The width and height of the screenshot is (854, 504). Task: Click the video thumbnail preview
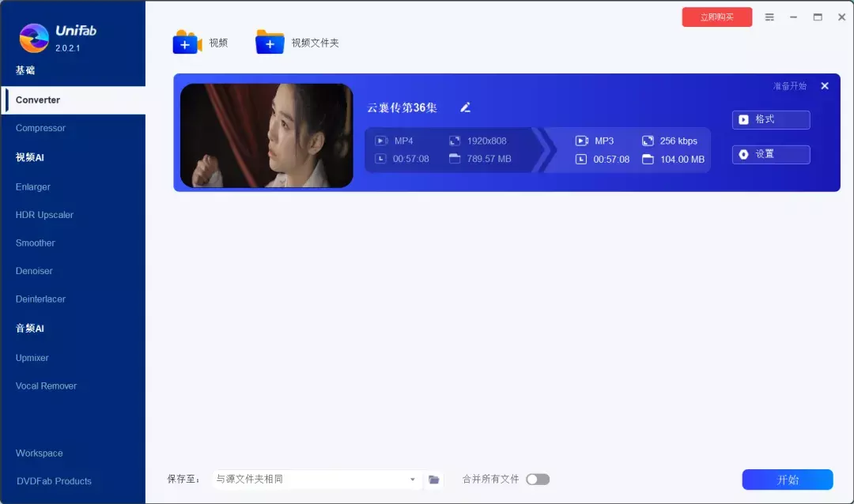pos(266,136)
